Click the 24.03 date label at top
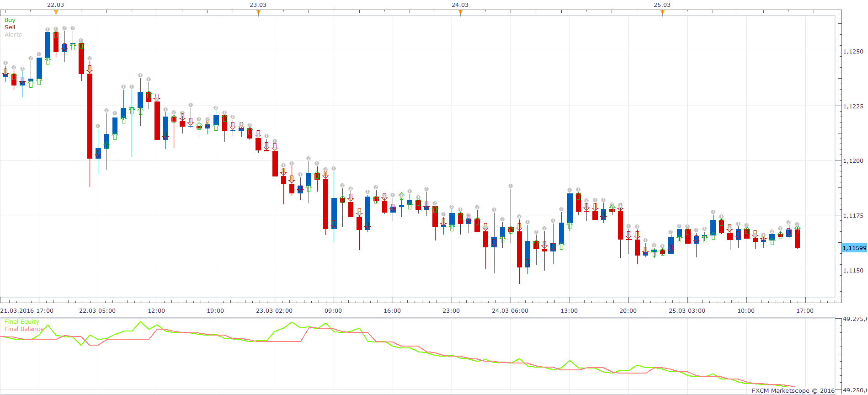This screenshot has width=868, height=395. tap(460, 5)
